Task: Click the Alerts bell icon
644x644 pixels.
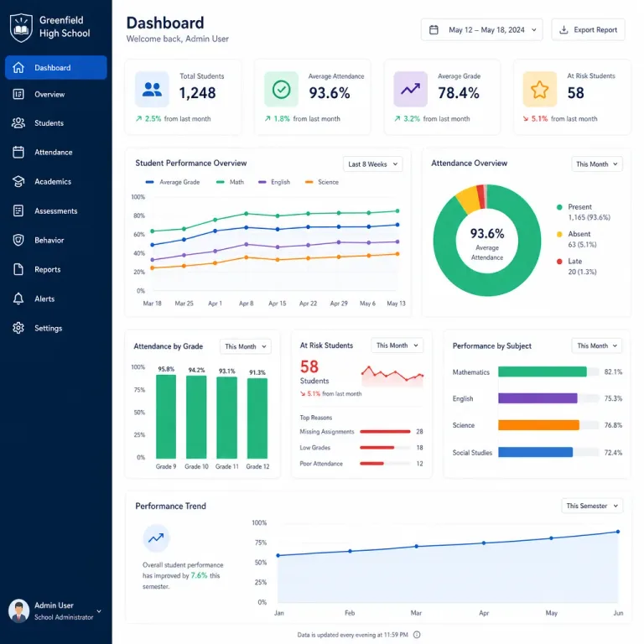Action: 18,299
